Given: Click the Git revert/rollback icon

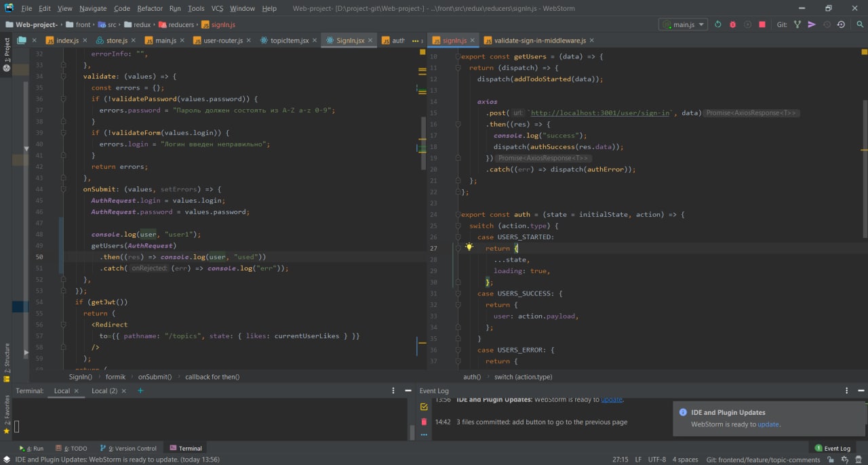Looking at the screenshot, I should [841, 24].
